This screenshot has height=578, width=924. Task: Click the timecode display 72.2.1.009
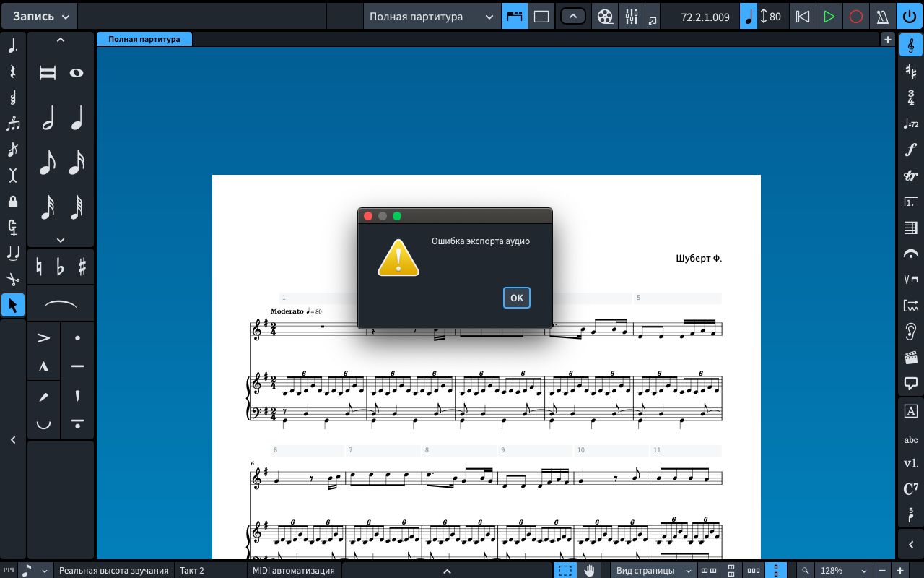[x=705, y=16]
